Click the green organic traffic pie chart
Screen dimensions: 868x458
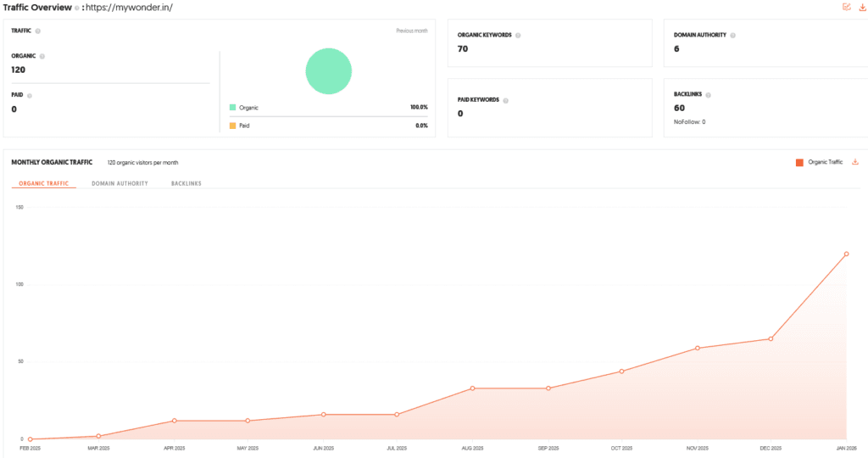point(329,71)
